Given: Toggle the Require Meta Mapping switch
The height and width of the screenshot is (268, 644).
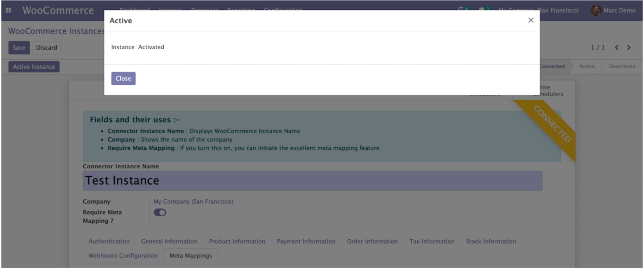Looking at the screenshot, I should click(x=160, y=213).
